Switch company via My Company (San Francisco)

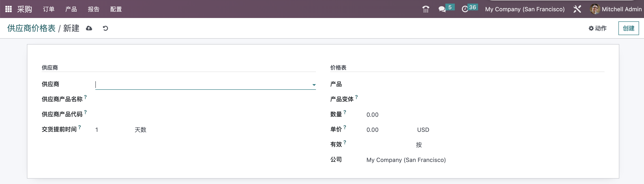[x=525, y=9]
